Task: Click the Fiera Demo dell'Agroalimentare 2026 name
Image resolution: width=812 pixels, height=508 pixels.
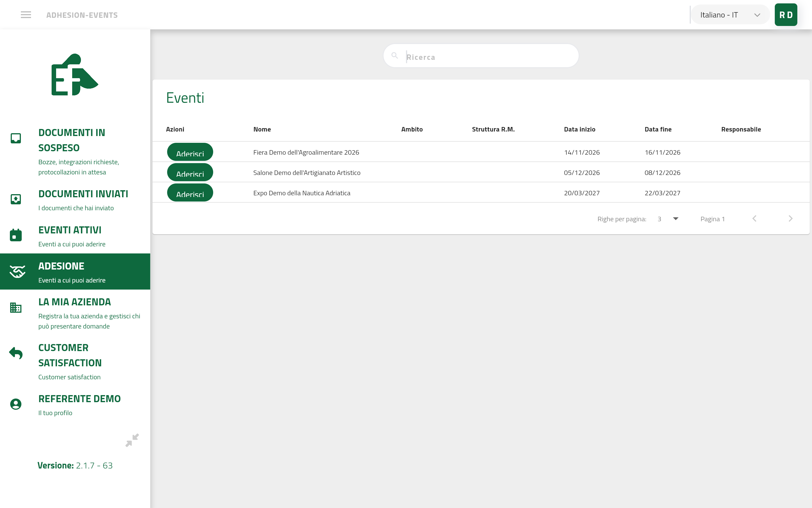Action: 306,152
